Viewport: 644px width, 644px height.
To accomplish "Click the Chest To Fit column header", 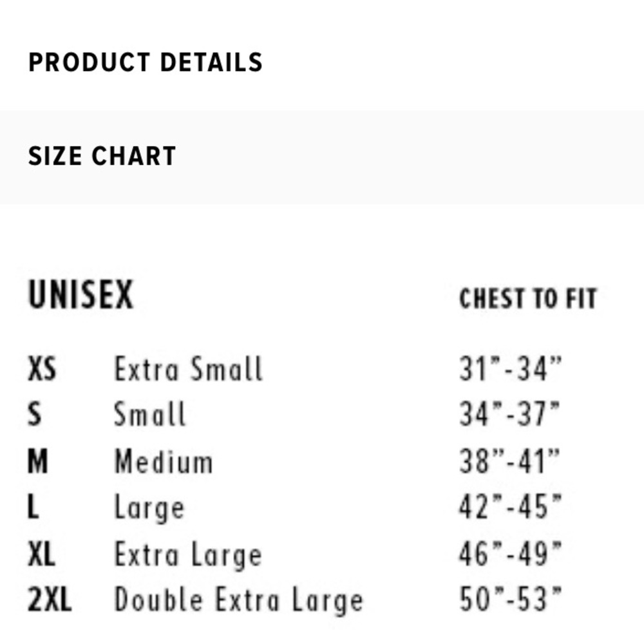I will click(x=528, y=299).
